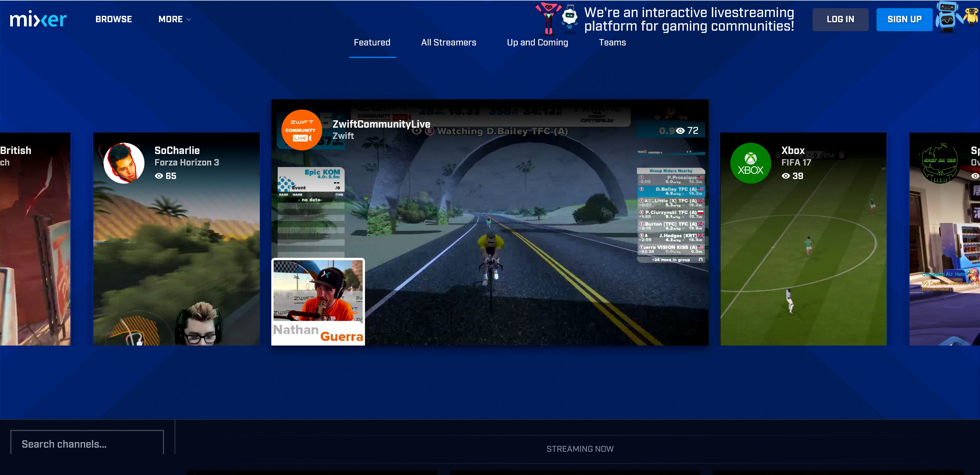This screenshot has width=980, height=475.
Task: Click the SoCharlie channel name
Action: click(x=177, y=150)
